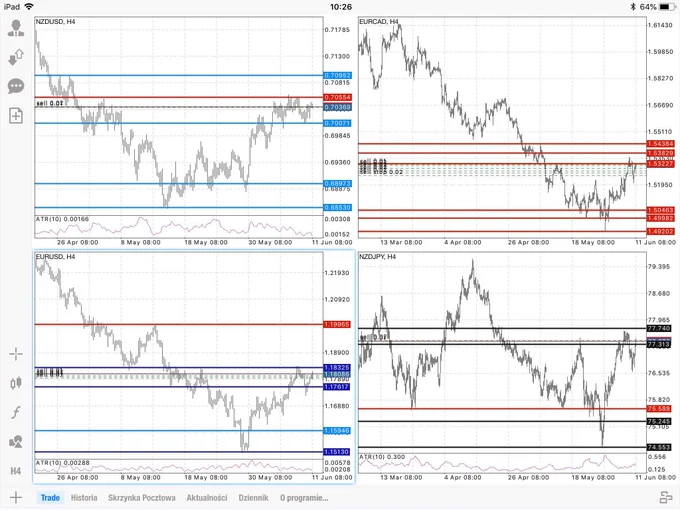
Task: Select the 1.50463 level label on EURCAD
Action: tap(660, 210)
